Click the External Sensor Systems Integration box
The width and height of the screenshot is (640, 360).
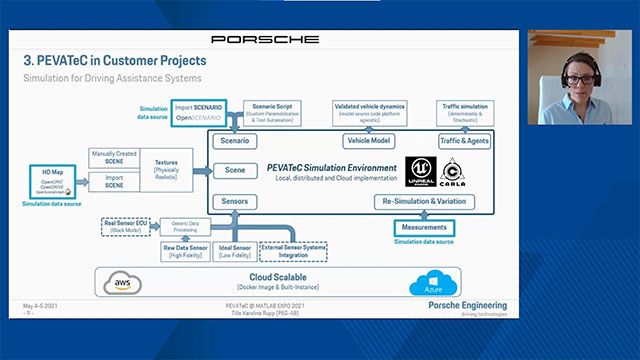coord(293,251)
